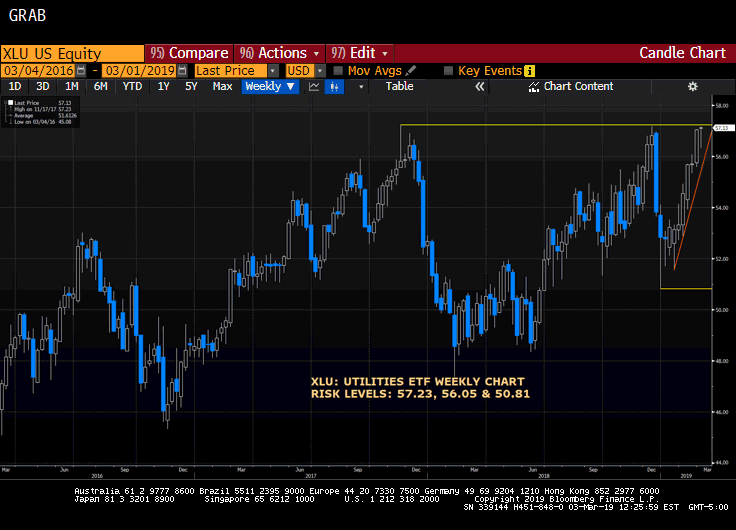Click the 'Low on 03/04/16' legend row
The image size is (736, 530).
pos(42,122)
